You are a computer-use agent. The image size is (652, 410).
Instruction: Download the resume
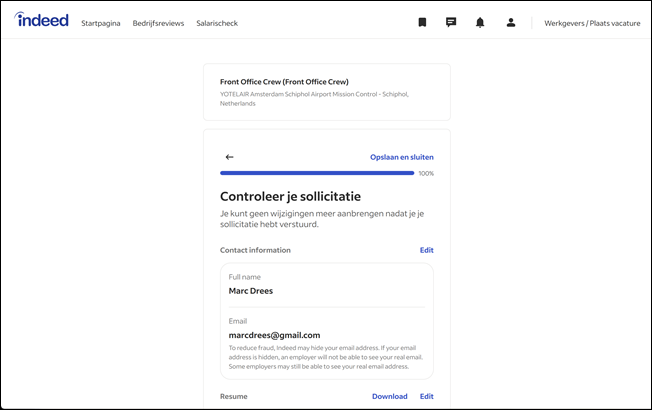389,396
